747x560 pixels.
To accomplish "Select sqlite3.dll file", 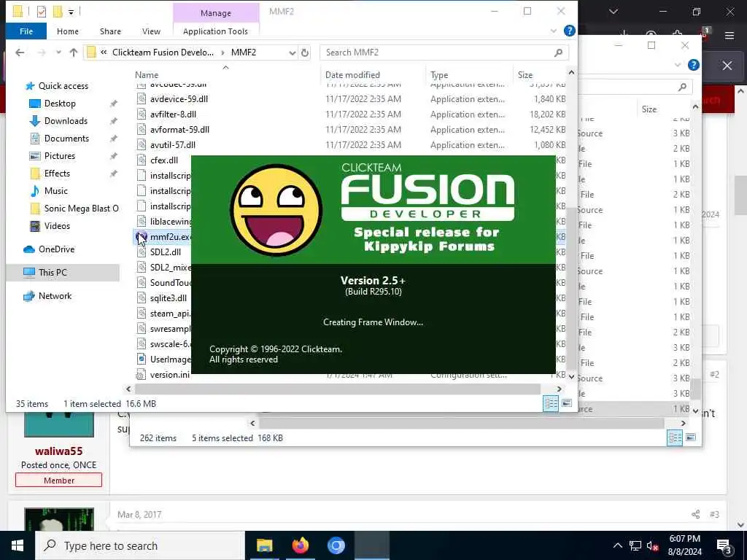I will click(x=169, y=298).
